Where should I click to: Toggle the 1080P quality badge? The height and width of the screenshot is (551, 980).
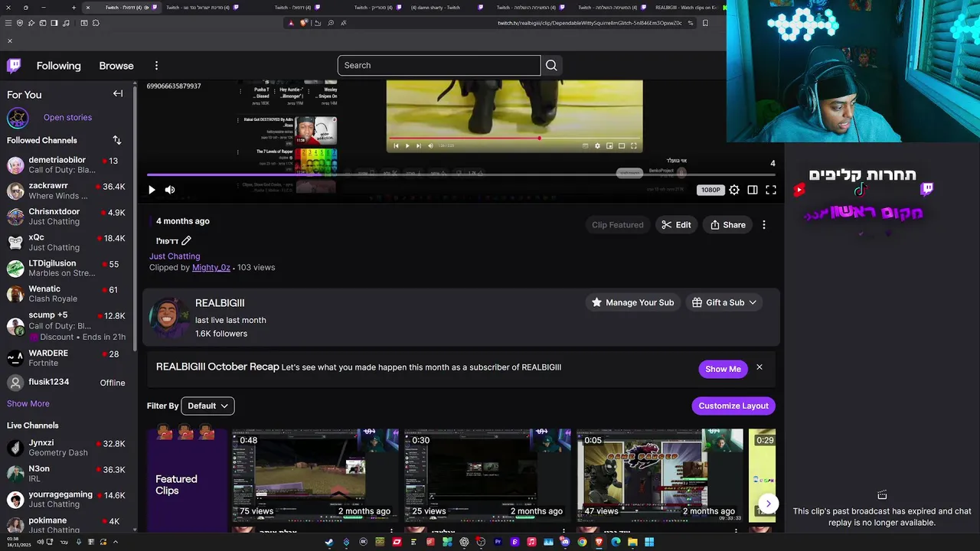tap(710, 190)
